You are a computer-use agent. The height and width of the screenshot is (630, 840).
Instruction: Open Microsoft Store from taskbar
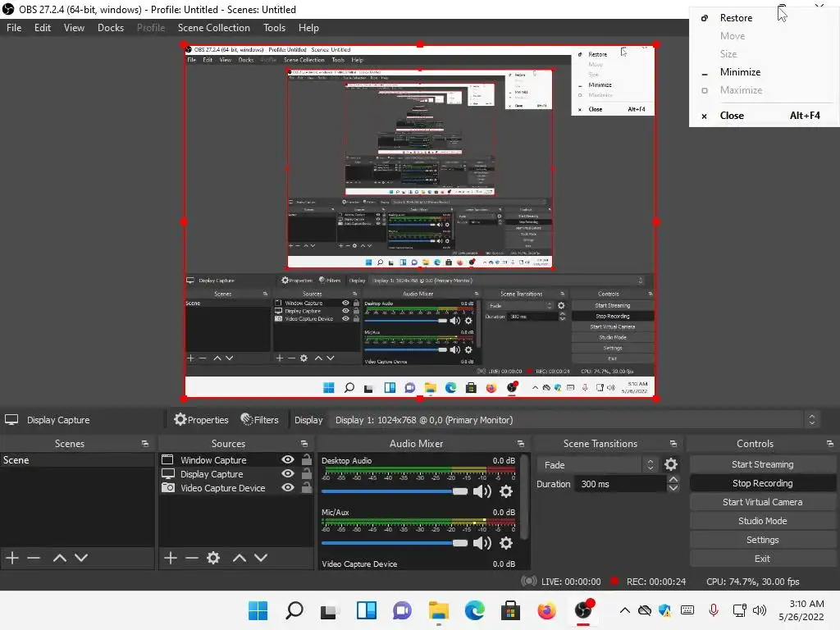(510, 610)
